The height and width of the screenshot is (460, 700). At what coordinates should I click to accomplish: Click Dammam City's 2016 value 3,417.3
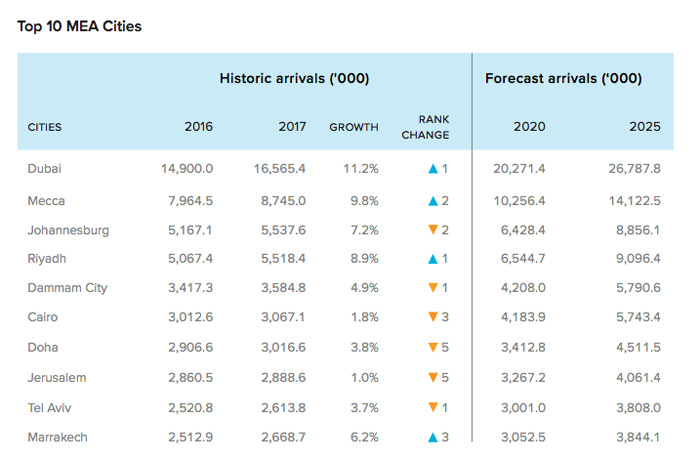[191, 288]
